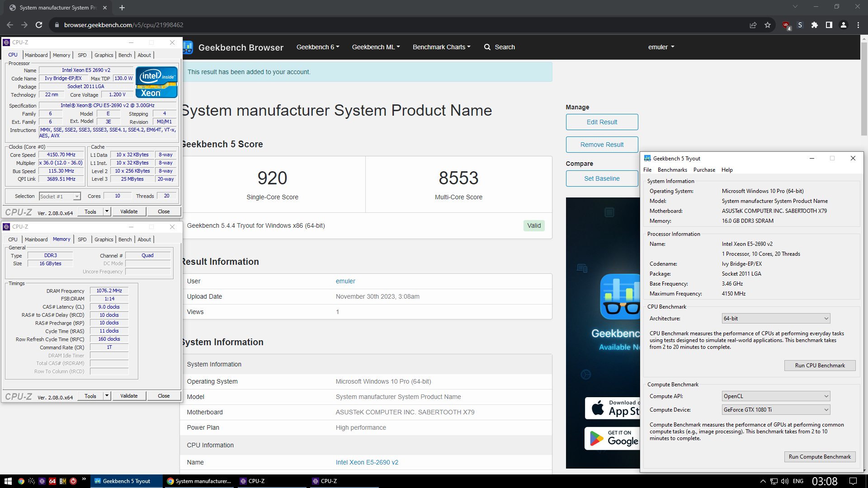Screen dimensions: 868x488
Task: Open the taskbar clock showing 03:08
Action: tap(825, 481)
